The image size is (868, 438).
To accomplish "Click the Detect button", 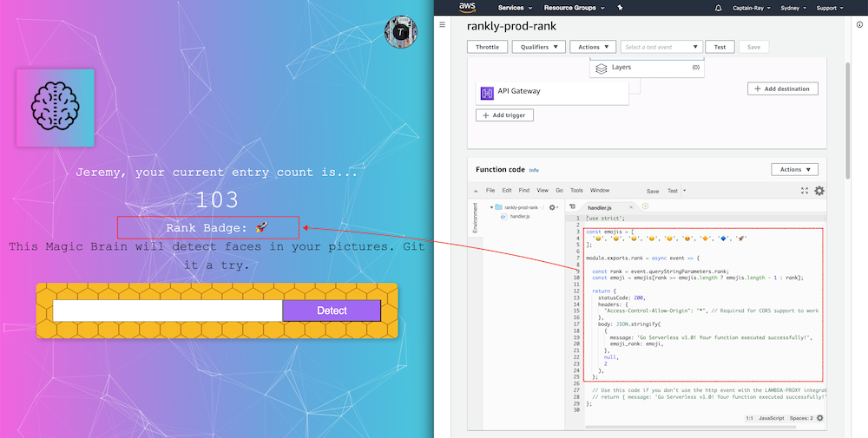I will (332, 311).
